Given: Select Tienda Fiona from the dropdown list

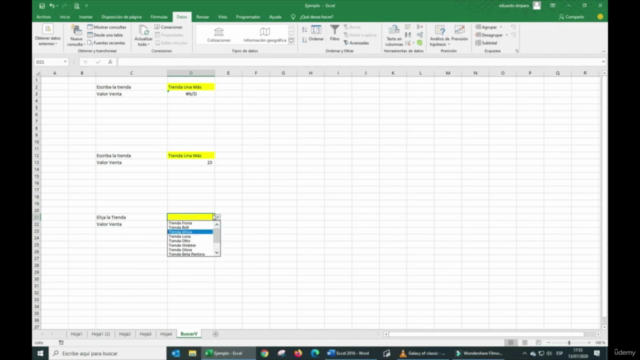Looking at the screenshot, I should [190, 223].
